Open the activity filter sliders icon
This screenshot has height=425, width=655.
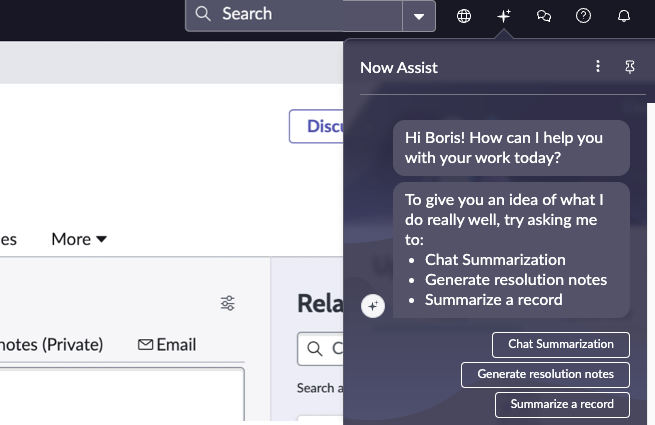228,303
